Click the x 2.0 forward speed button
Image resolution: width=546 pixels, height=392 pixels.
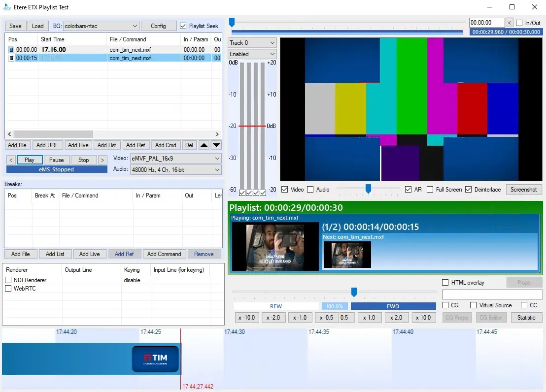(397, 318)
